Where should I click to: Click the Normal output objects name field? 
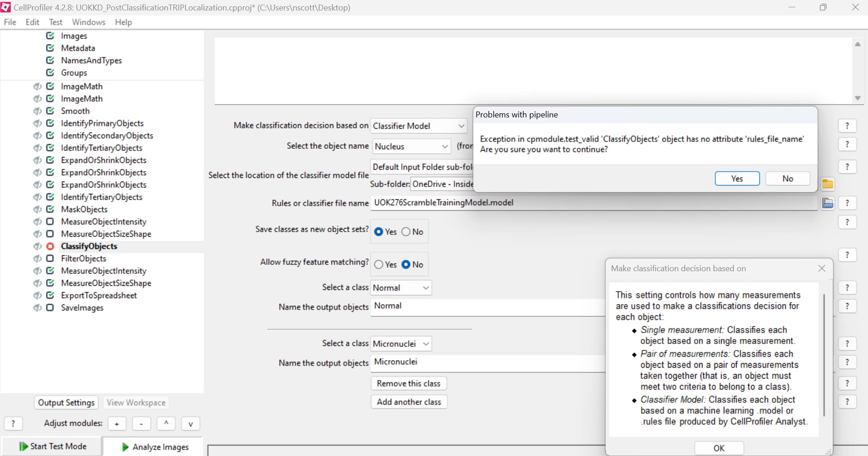(455, 306)
